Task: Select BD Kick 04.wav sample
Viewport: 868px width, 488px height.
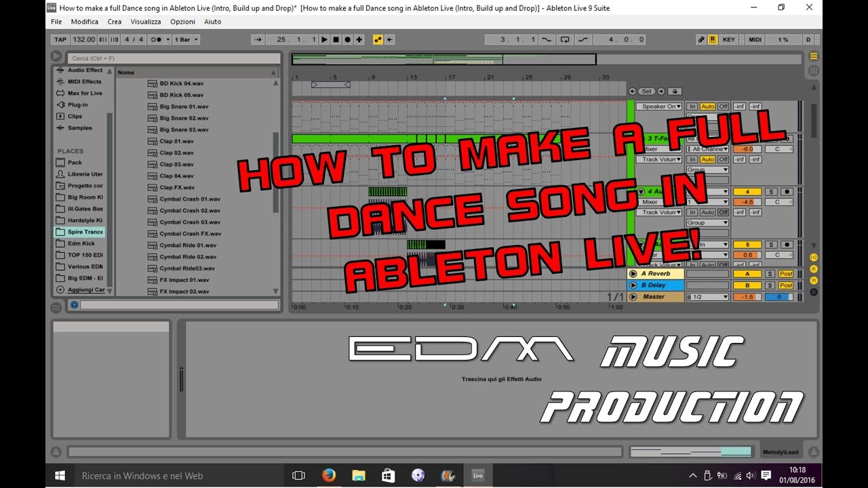Action: click(176, 83)
